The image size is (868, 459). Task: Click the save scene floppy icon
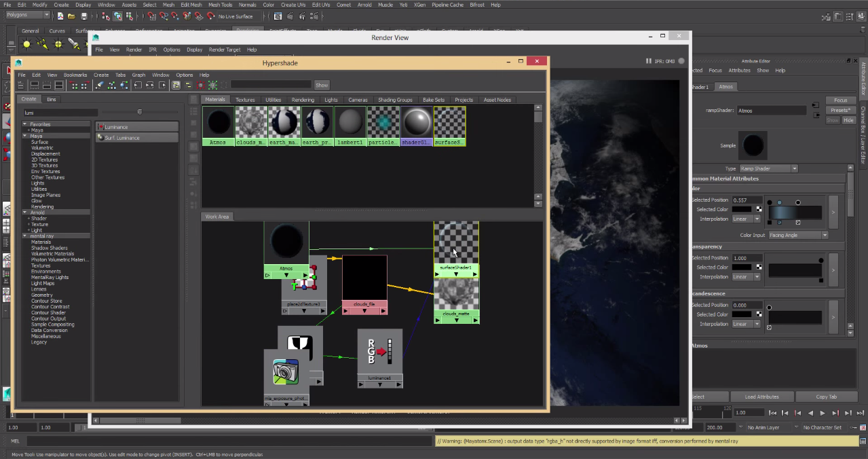pos(84,16)
